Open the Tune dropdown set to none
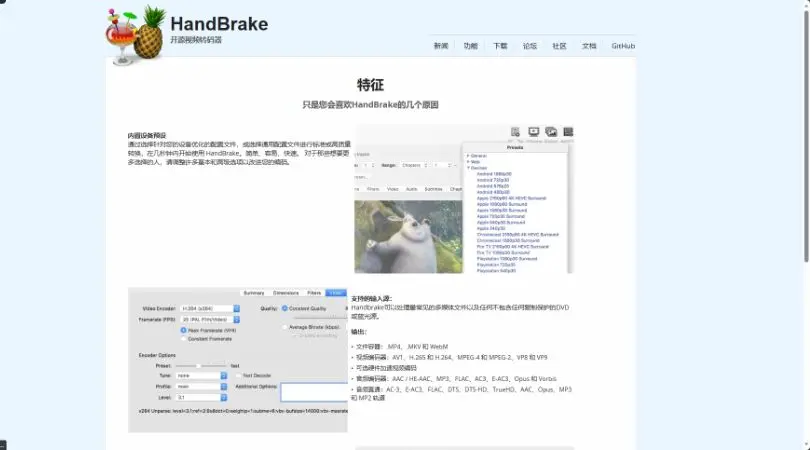 (x=201, y=376)
